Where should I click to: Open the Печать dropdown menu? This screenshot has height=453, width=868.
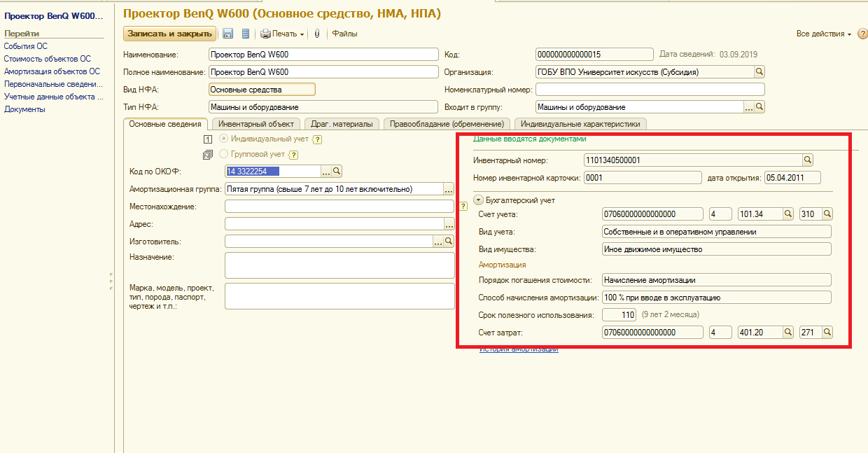click(x=283, y=34)
